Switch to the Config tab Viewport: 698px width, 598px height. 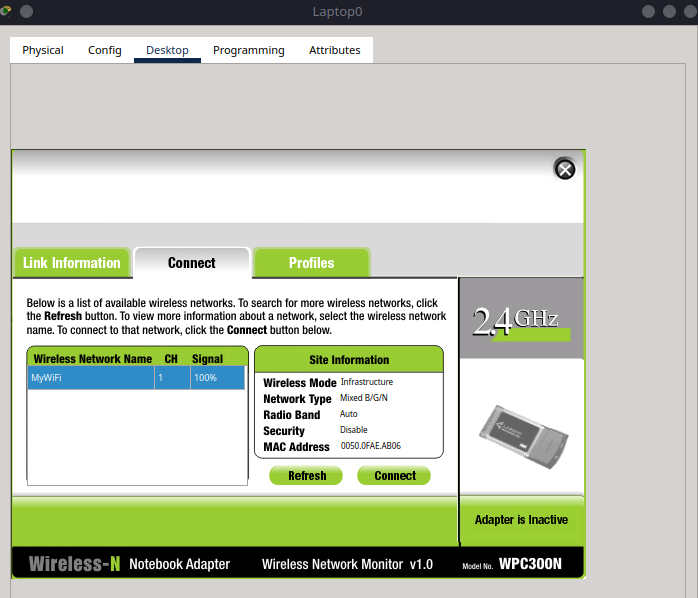click(x=105, y=50)
